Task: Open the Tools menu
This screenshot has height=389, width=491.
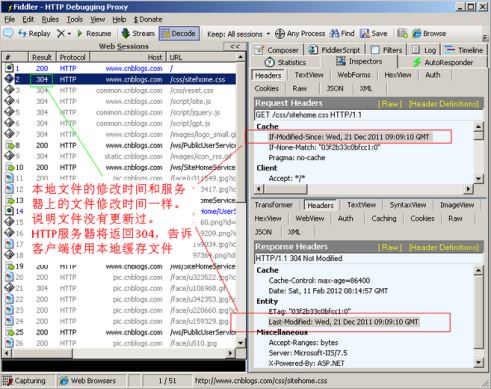Action: point(75,19)
